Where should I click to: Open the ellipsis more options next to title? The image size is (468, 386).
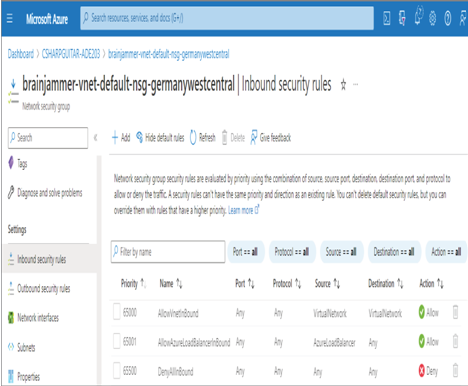pyautogui.click(x=356, y=84)
